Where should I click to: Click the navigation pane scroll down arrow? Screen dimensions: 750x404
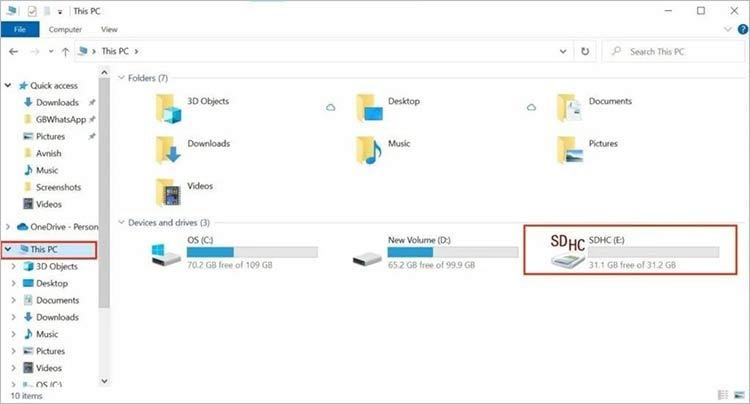point(104,381)
